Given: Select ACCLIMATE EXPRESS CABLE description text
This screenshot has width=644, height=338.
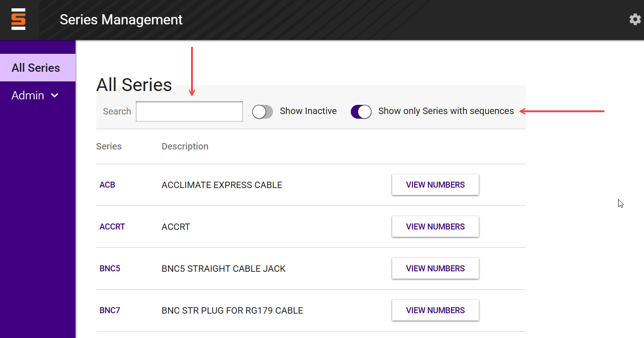Looking at the screenshot, I should coord(222,185).
